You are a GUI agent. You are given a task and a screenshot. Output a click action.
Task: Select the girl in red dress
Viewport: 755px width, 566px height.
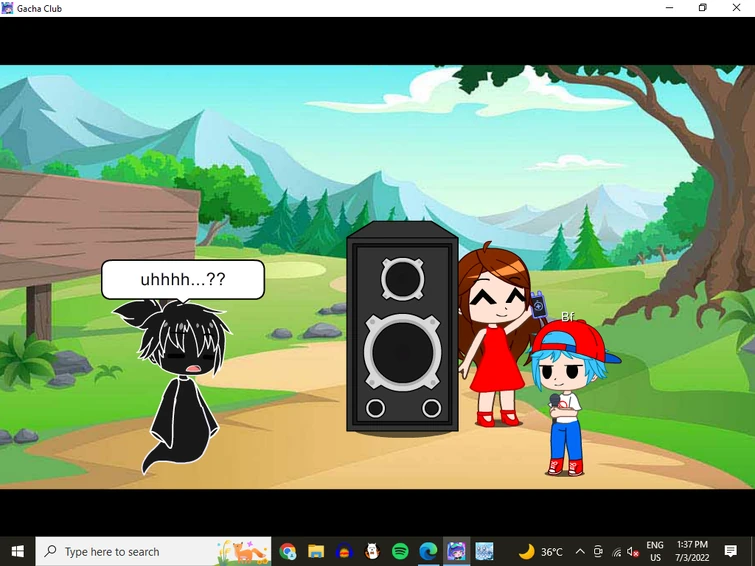coord(496,337)
